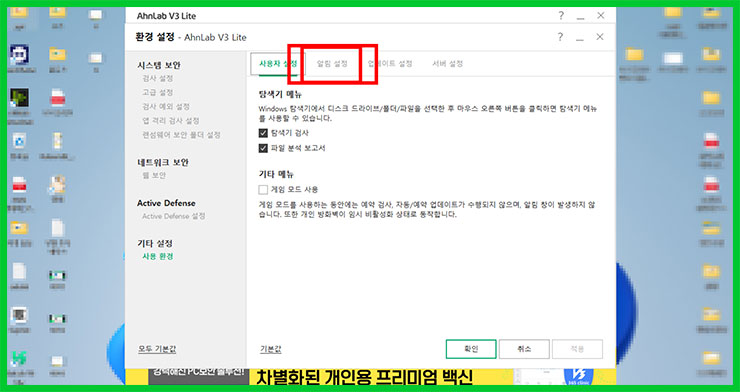Select 고급 설정 in the sidebar
The image size is (740, 392).
coord(158,92)
